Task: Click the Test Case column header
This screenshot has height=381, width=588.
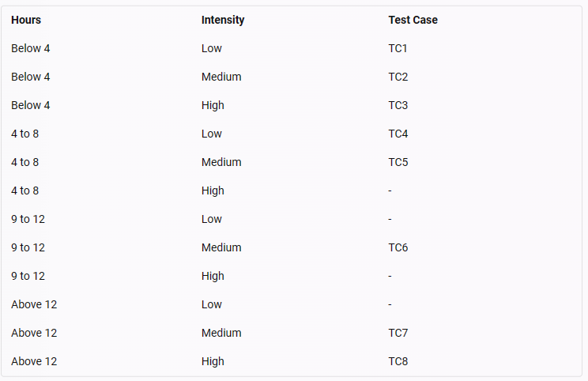Action: 413,20
